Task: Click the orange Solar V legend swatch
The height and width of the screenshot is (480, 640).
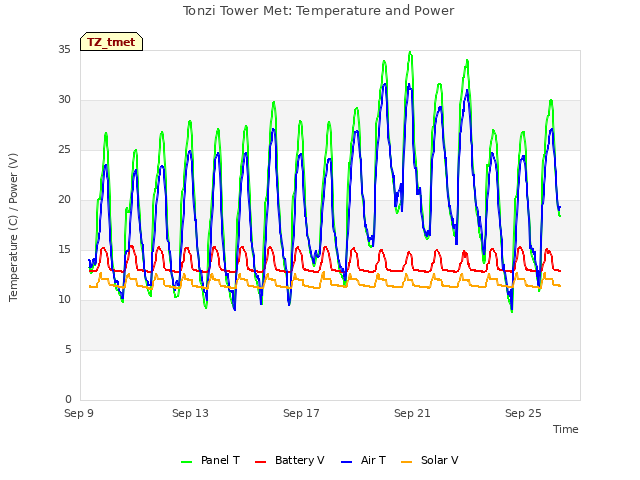Action: (x=407, y=462)
